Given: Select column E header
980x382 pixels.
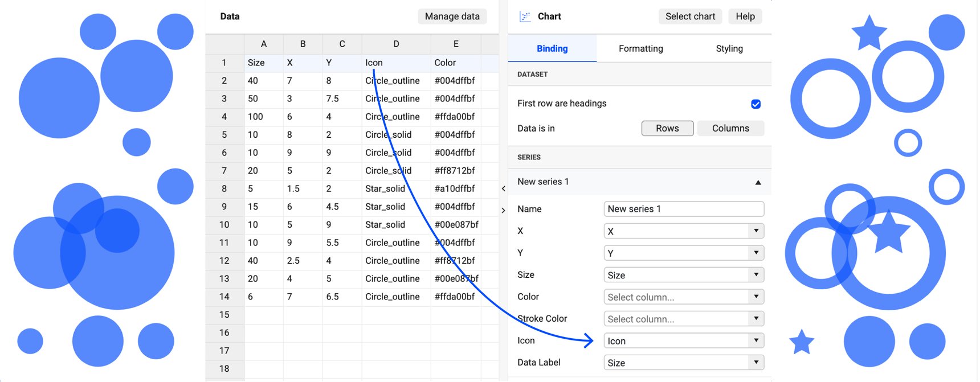Looking at the screenshot, I should (x=456, y=44).
